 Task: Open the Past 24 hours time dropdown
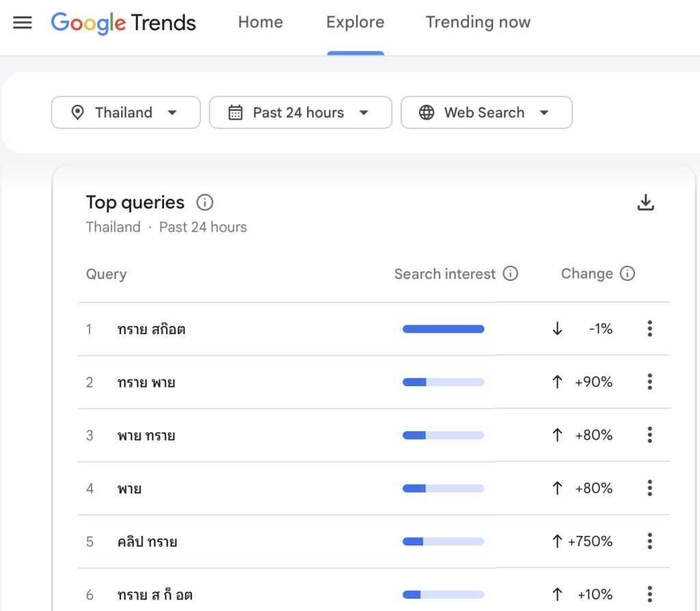[301, 113]
